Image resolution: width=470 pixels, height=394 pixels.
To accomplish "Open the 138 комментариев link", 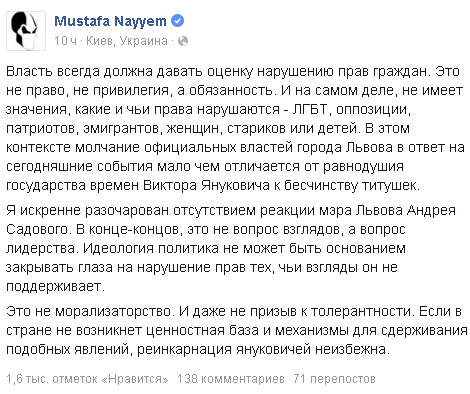I will [x=231, y=379].
